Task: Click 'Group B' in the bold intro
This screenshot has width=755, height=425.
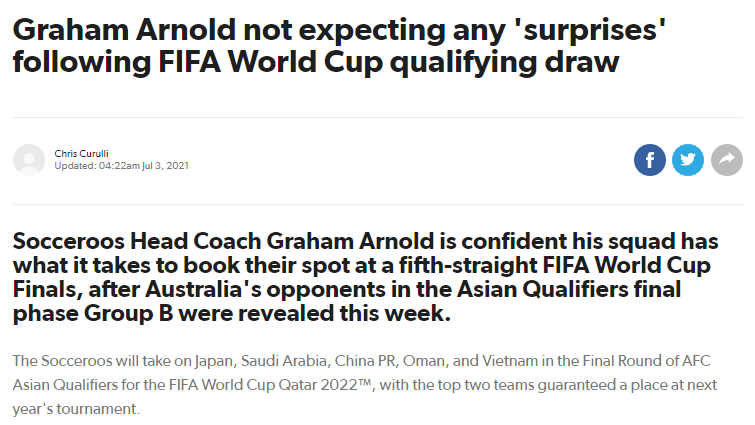Action: 128,313
